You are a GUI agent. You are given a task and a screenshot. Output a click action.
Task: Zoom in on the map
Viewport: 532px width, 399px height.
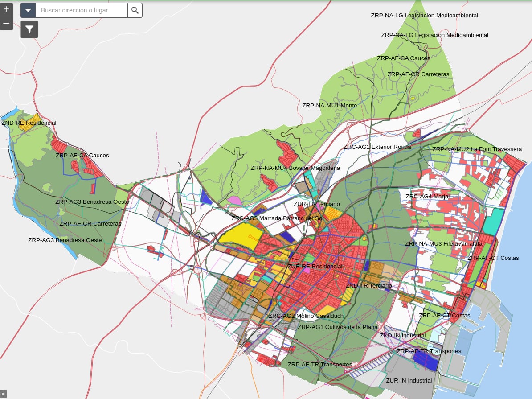(6, 9)
